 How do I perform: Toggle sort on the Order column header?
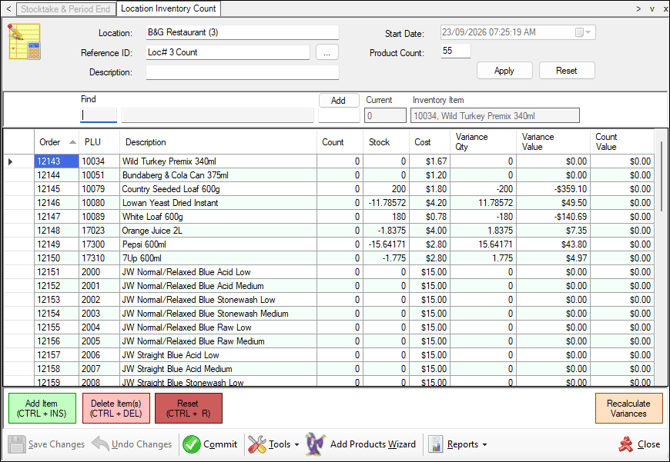pos(56,142)
